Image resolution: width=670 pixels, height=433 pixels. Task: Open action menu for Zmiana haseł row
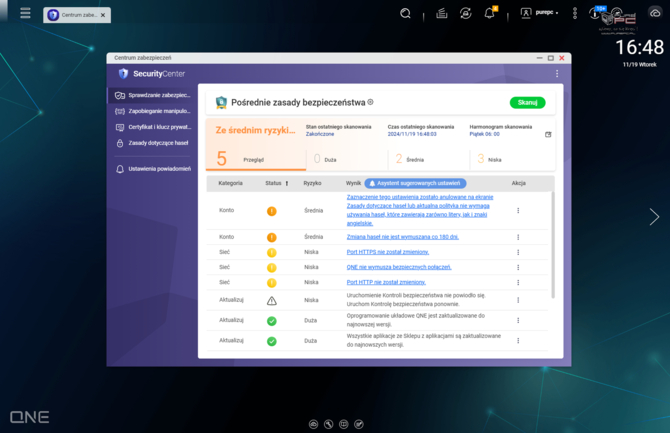coord(518,237)
